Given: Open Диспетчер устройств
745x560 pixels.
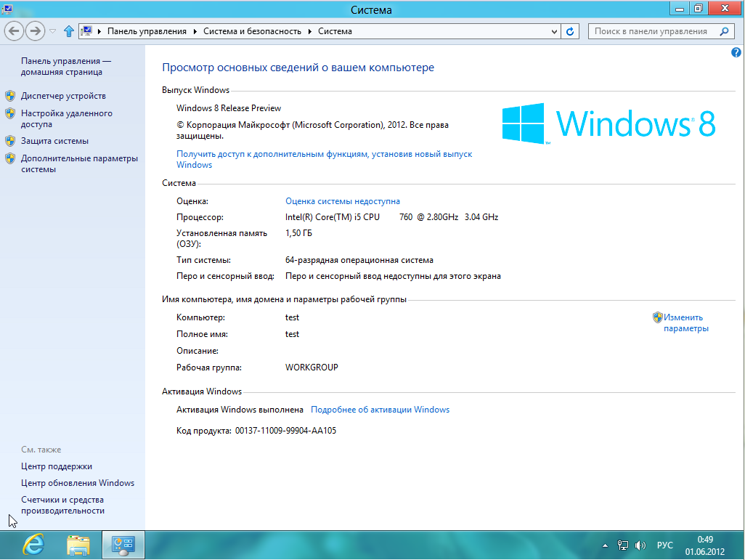Looking at the screenshot, I should (x=63, y=96).
